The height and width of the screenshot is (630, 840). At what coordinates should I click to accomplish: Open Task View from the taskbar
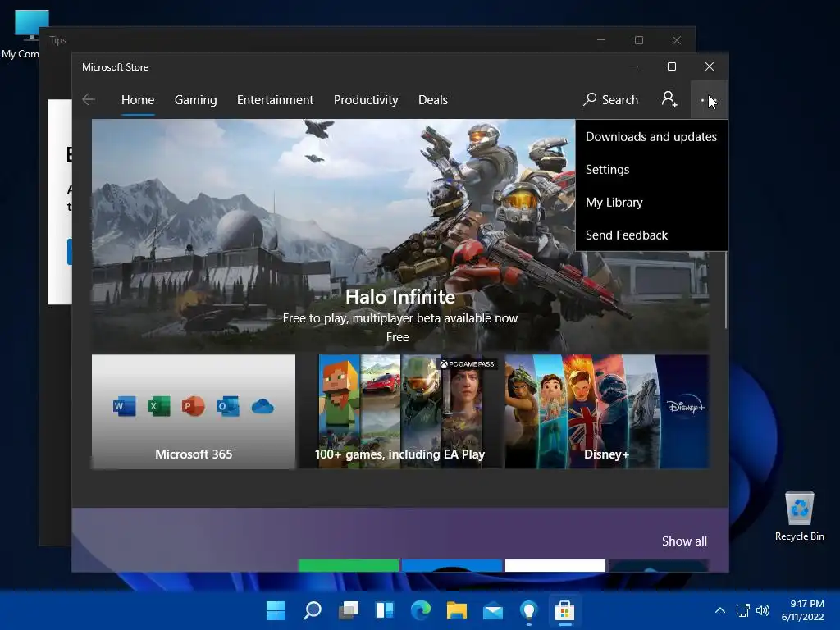tap(348, 610)
